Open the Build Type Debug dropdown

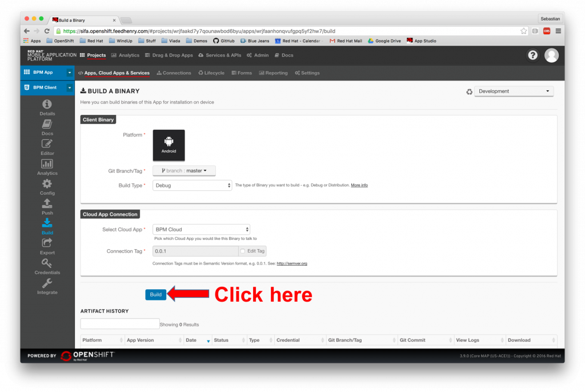(192, 185)
